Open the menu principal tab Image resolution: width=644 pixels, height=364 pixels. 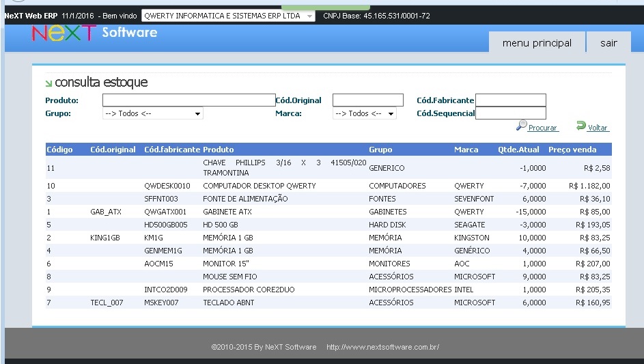(x=537, y=43)
